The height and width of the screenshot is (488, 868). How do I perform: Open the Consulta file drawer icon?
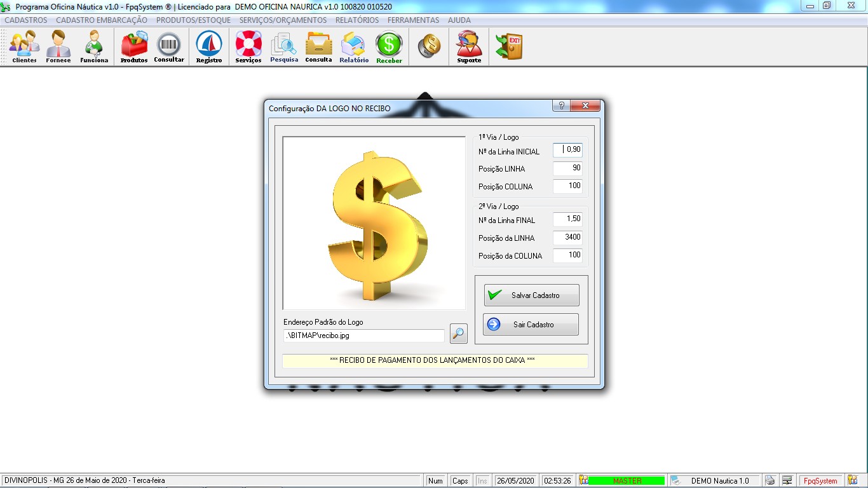(318, 47)
